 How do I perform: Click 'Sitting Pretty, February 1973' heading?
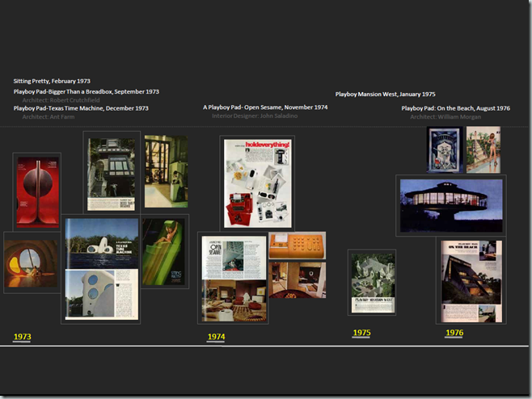click(x=52, y=81)
